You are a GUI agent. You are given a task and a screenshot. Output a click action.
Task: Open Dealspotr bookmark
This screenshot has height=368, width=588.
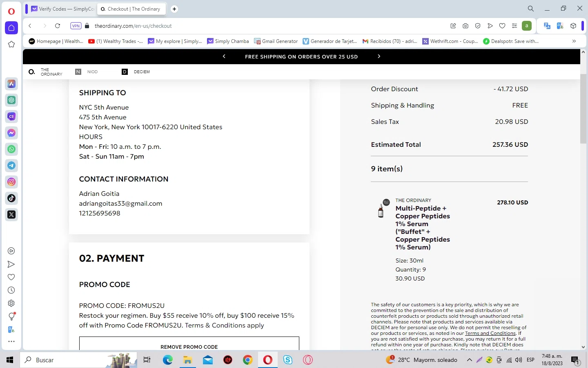pyautogui.click(x=511, y=41)
